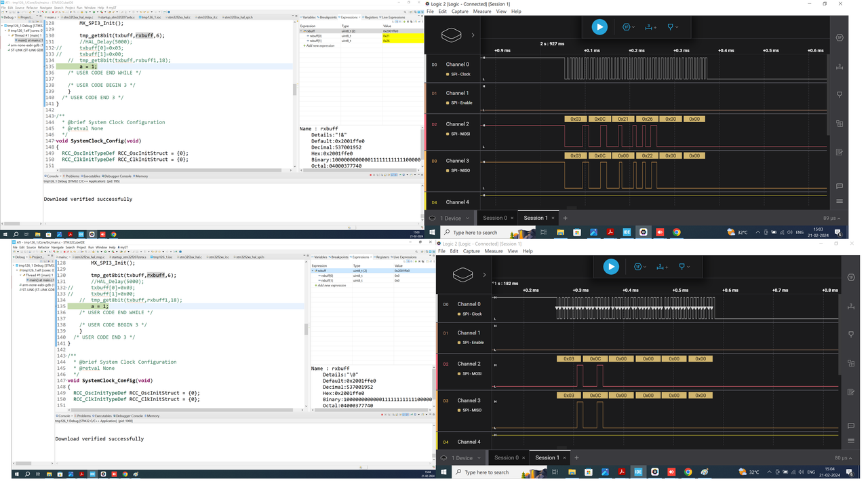Open marker dropdown in bottom Logic toolbar
Screen dimensions: 868x490
coord(684,267)
